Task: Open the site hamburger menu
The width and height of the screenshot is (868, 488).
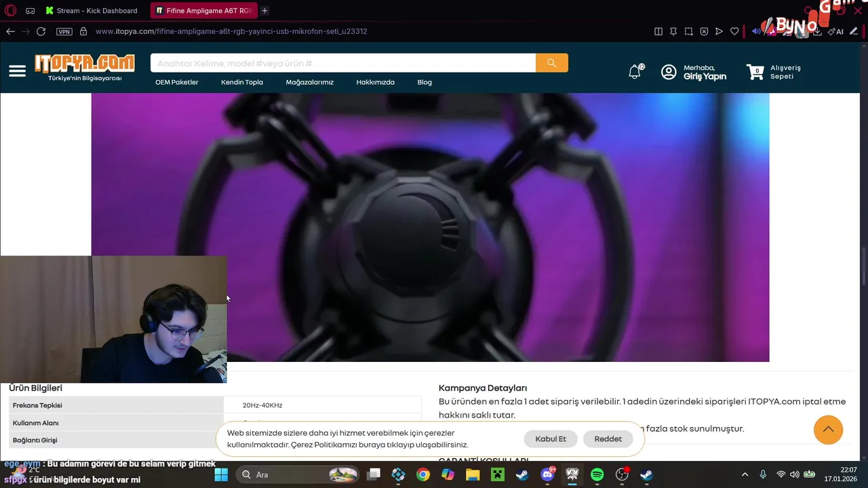Action: point(18,71)
